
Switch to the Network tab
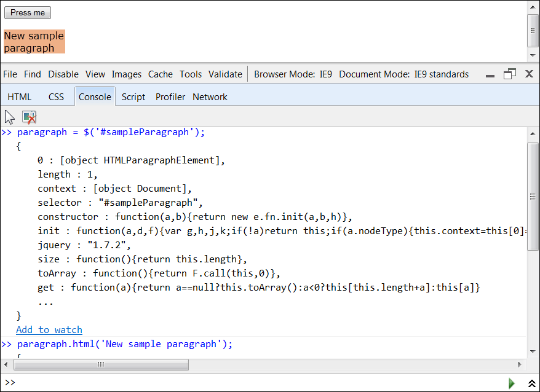coord(210,97)
